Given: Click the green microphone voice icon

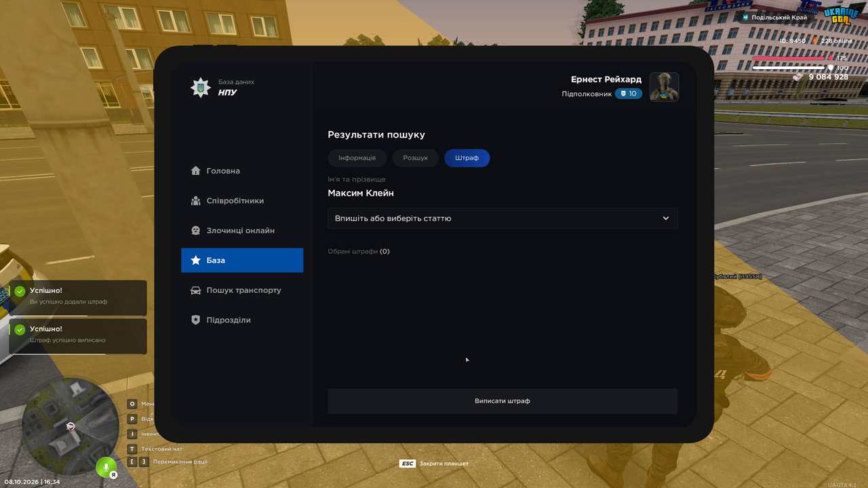Looking at the screenshot, I should pos(106,468).
